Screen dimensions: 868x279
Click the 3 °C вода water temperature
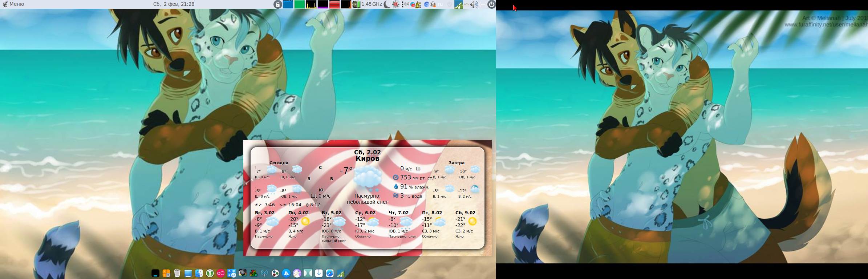pyautogui.click(x=408, y=195)
